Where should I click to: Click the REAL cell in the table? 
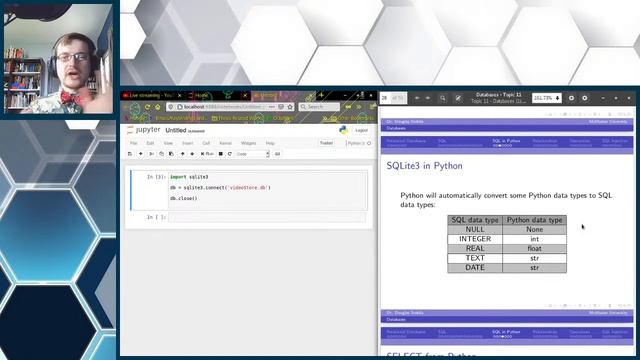click(x=475, y=248)
